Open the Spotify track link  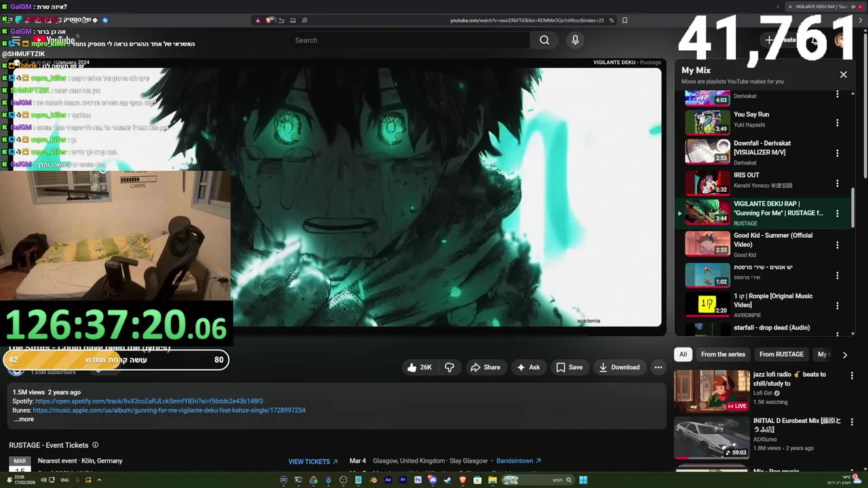(x=149, y=401)
